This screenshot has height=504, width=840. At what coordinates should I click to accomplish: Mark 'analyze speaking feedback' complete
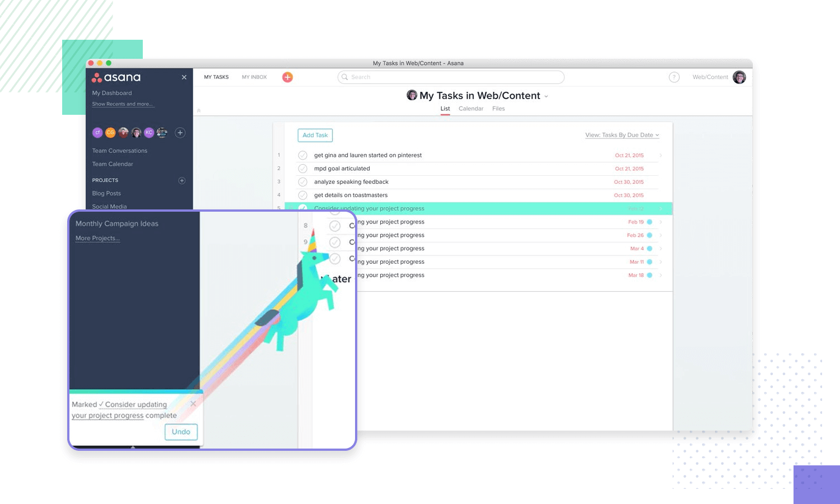pos(302,182)
